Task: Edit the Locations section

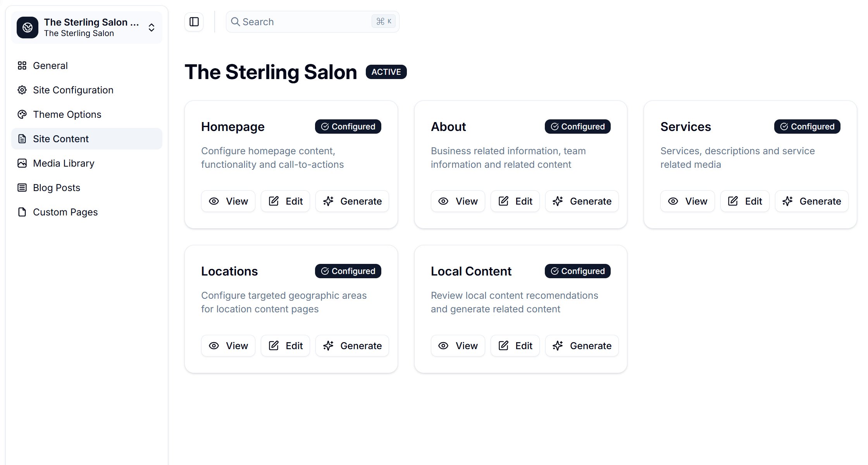Action: (285, 346)
